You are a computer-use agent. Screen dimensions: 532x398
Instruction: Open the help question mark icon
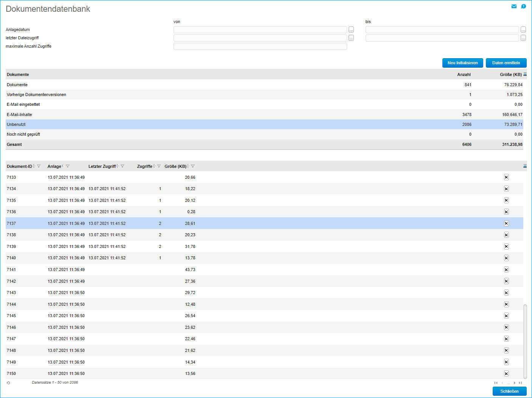(x=523, y=6)
